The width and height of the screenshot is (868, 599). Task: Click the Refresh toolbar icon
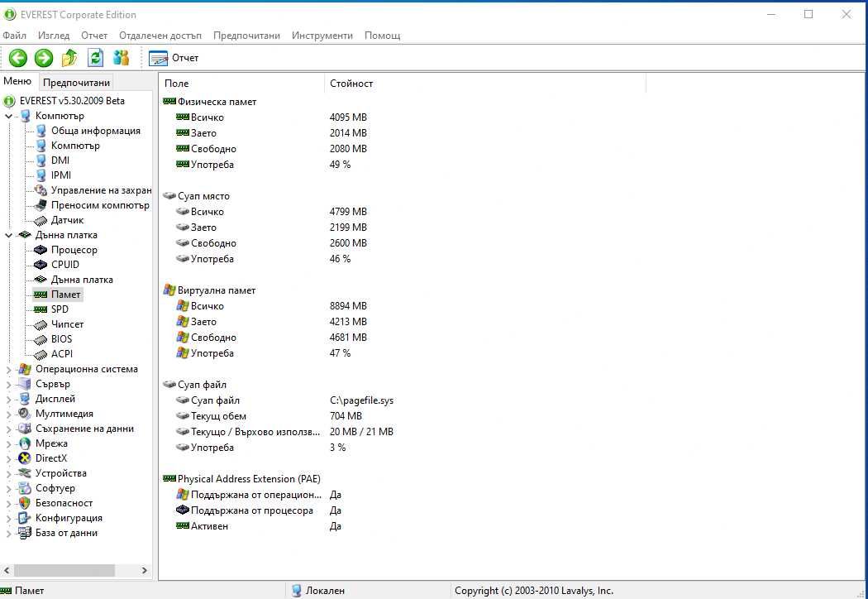[x=96, y=58]
